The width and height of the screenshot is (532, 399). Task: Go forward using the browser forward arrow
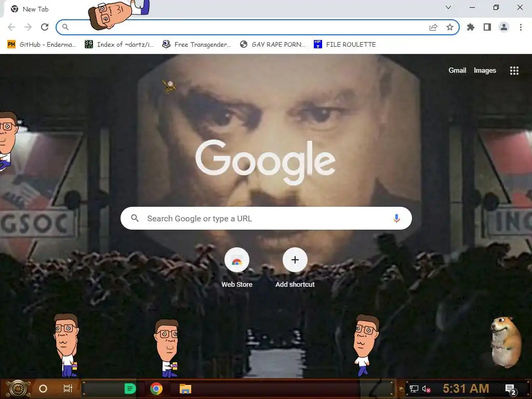pos(28,27)
